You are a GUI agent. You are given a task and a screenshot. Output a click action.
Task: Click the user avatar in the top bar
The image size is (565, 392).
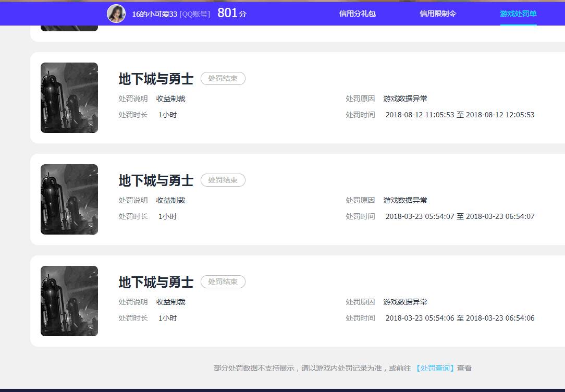[117, 13]
